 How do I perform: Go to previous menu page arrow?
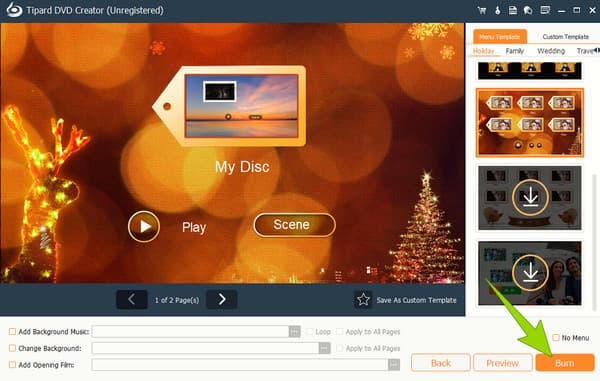tap(132, 300)
